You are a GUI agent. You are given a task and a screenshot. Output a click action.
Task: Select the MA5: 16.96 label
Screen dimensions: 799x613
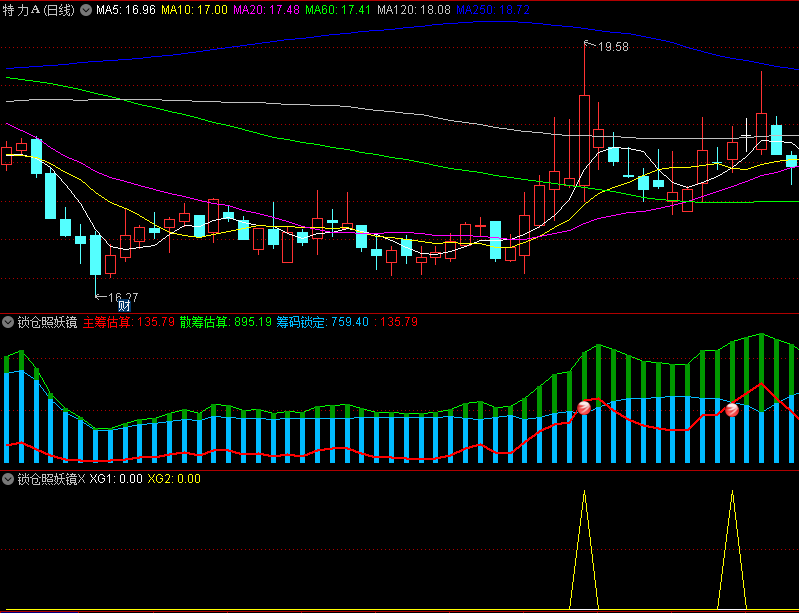(126, 10)
